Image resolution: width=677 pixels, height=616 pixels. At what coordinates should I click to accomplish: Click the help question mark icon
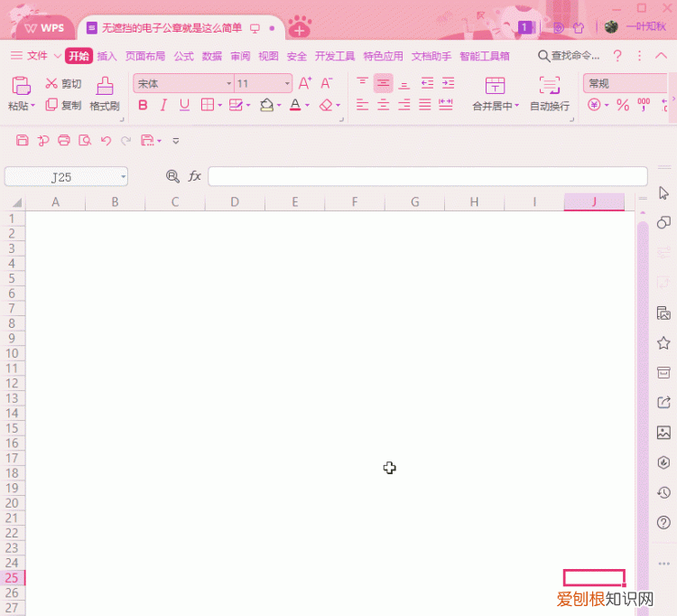coord(617,56)
